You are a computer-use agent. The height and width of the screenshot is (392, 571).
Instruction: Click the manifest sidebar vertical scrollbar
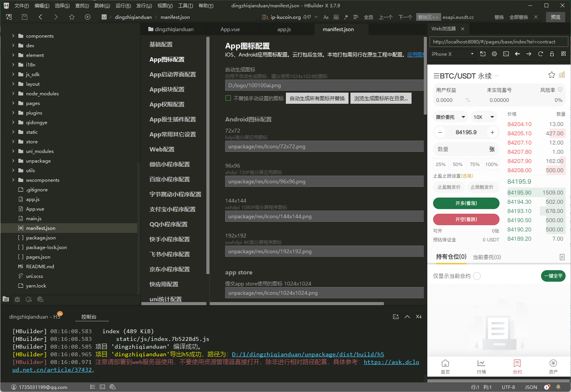point(208,155)
